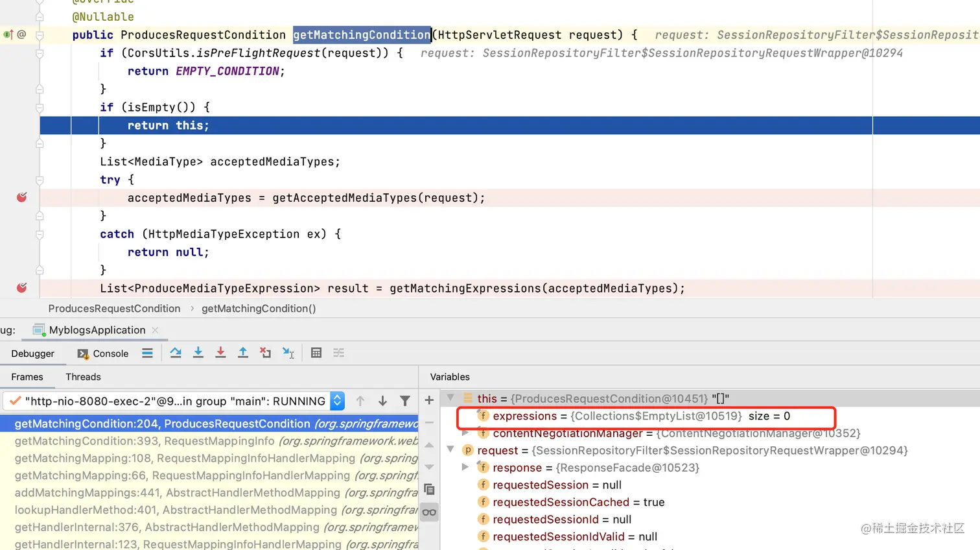Image resolution: width=980 pixels, height=550 pixels.
Task: Open Evaluate Expression calculator icon
Action: 316,353
